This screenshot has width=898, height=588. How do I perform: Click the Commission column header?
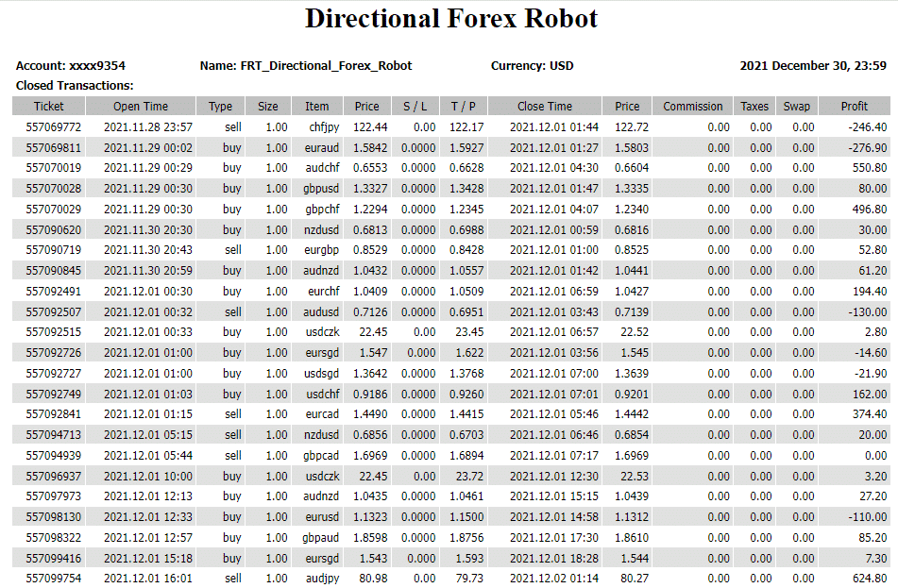[x=692, y=106]
